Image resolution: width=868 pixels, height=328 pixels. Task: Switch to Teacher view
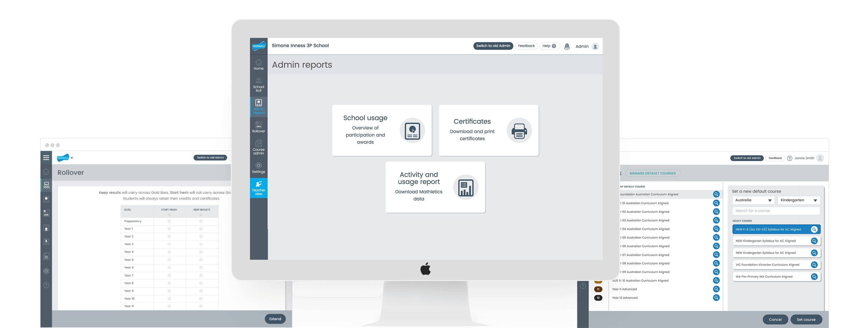coord(259,188)
